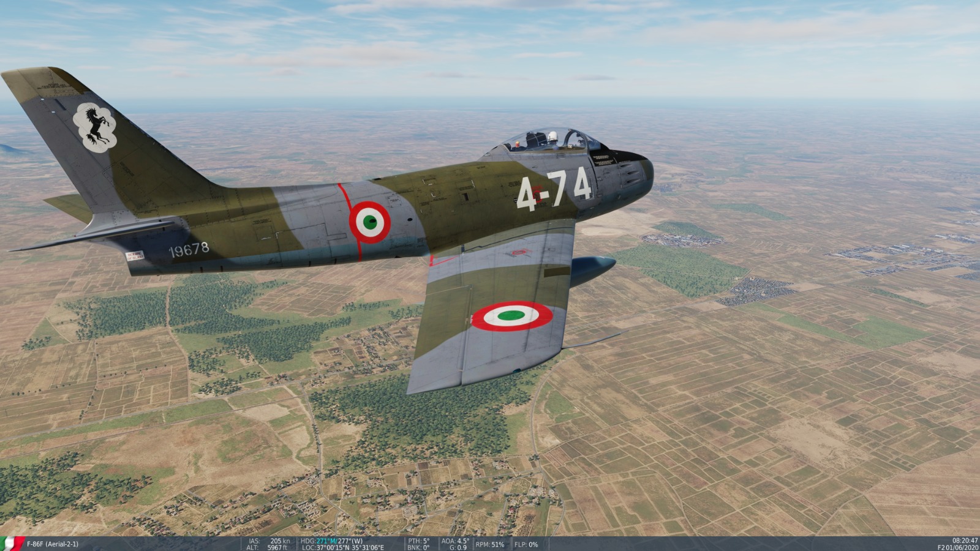The width and height of the screenshot is (980, 551).
Task: Click the 4-74 marking on the fuselage
Action: click(554, 189)
